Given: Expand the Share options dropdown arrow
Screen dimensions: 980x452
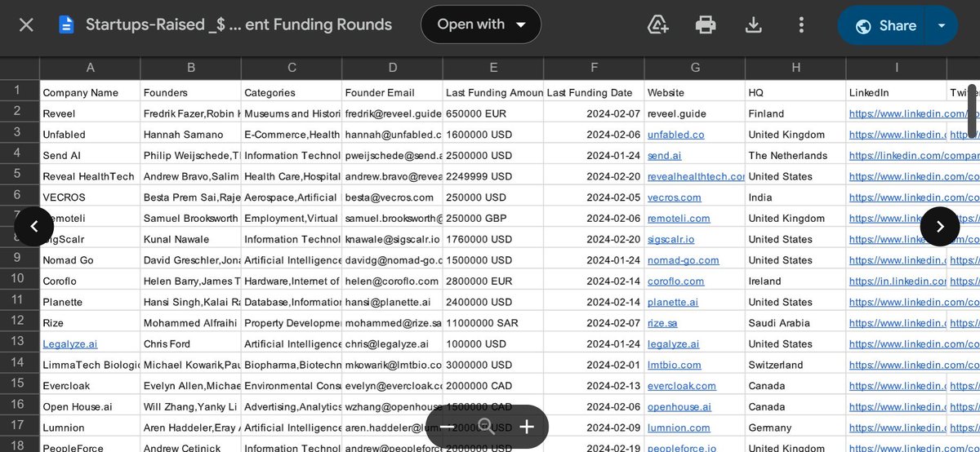Looking at the screenshot, I should (x=942, y=26).
